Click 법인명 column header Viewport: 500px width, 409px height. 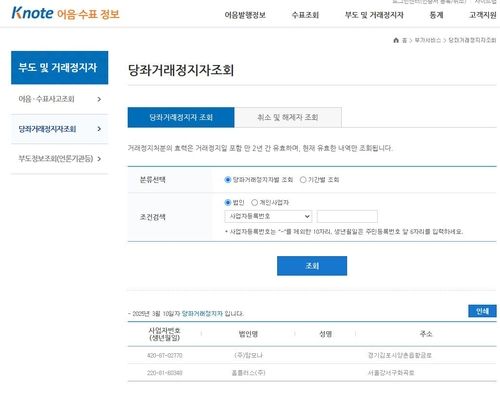click(x=248, y=334)
